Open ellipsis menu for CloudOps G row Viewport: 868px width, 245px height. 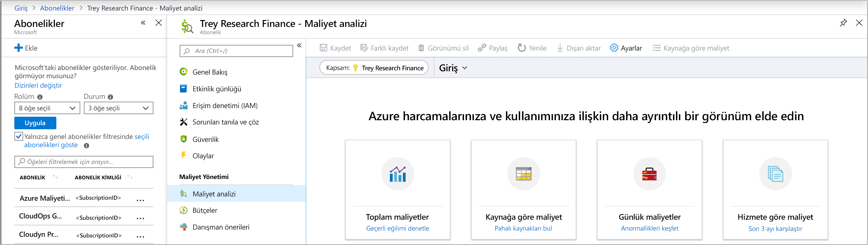click(140, 218)
